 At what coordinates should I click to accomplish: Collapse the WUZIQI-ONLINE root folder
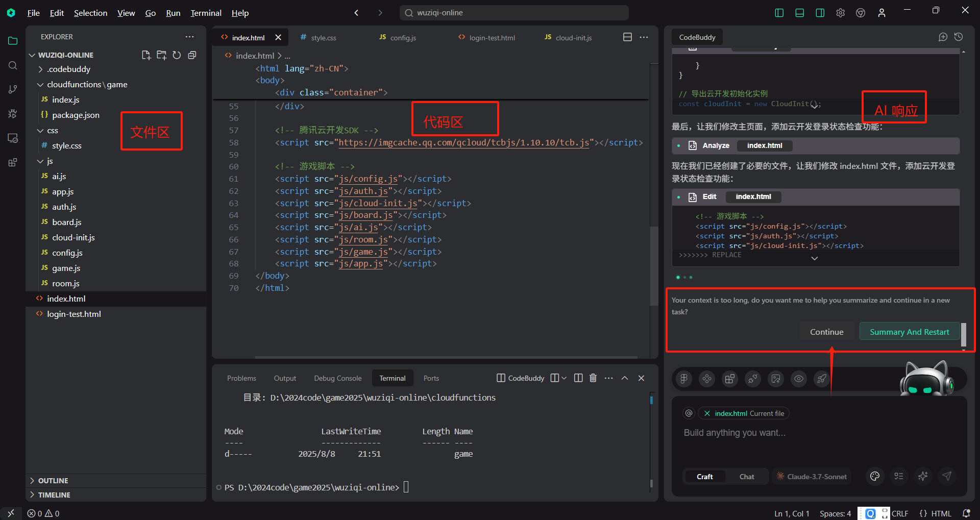point(32,55)
